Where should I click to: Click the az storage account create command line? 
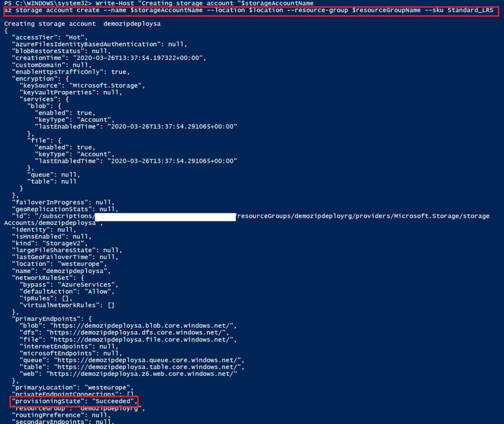point(251,11)
